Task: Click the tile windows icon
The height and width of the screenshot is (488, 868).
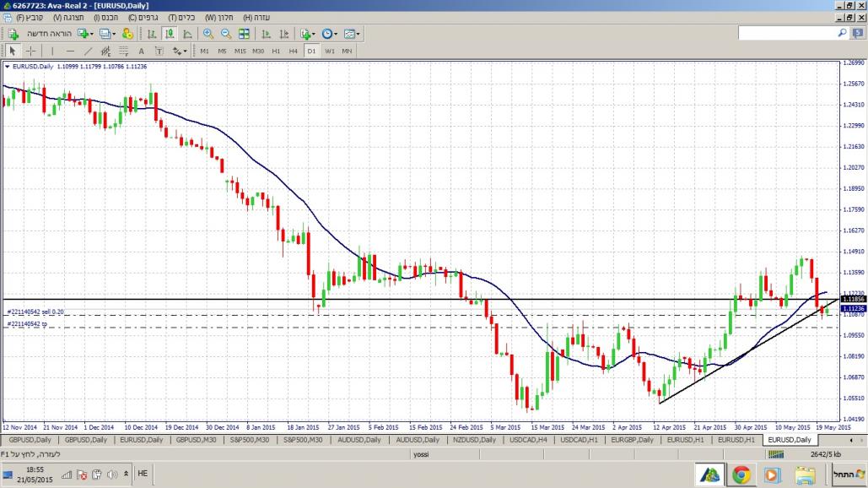Action: pyautogui.click(x=244, y=34)
